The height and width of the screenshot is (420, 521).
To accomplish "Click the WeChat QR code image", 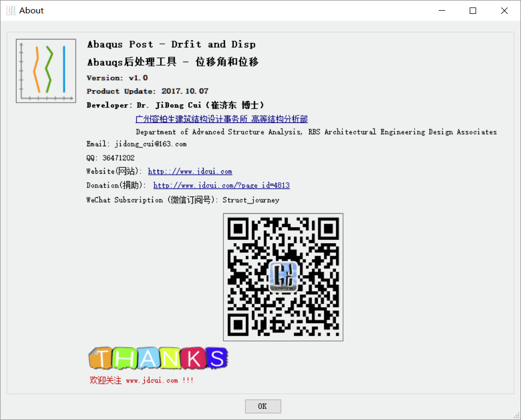I will pyautogui.click(x=283, y=277).
